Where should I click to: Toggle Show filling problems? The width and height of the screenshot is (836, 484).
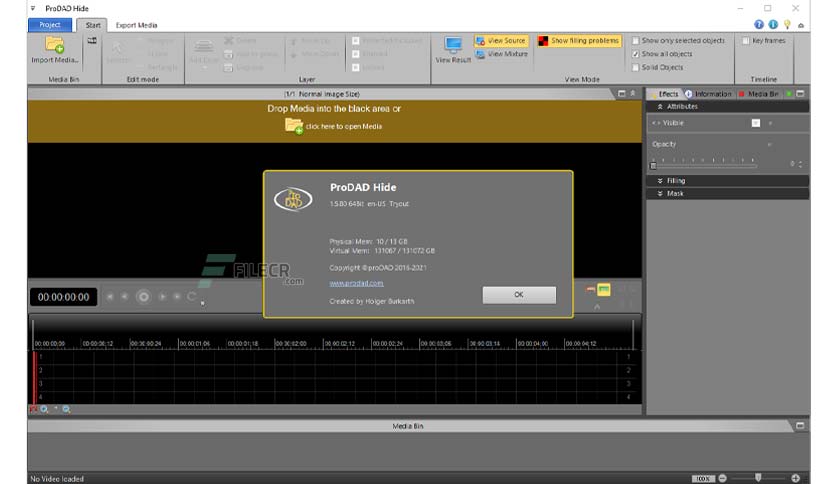pos(580,41)
